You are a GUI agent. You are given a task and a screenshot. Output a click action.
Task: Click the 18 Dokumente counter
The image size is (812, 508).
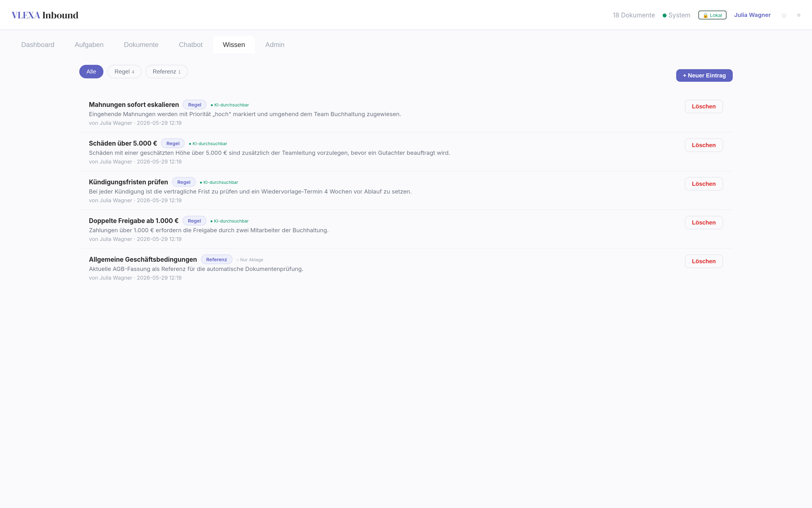[x=633, y=15]
